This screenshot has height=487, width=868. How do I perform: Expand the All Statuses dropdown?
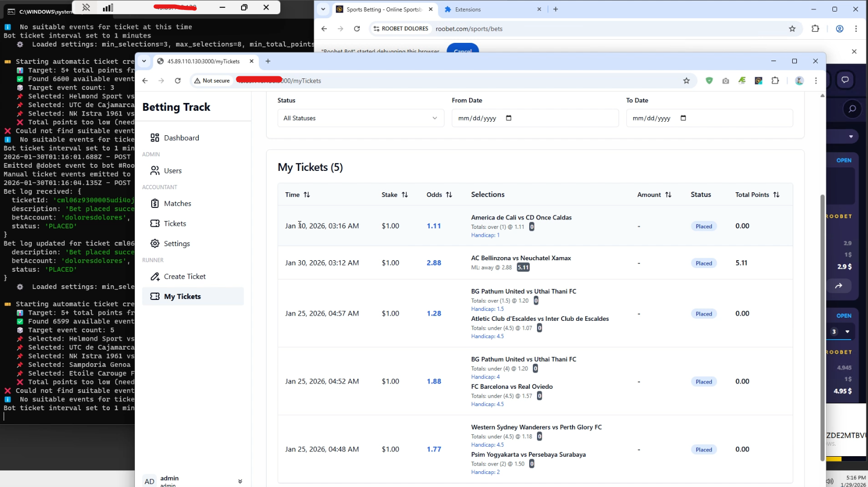click(361, 118)
